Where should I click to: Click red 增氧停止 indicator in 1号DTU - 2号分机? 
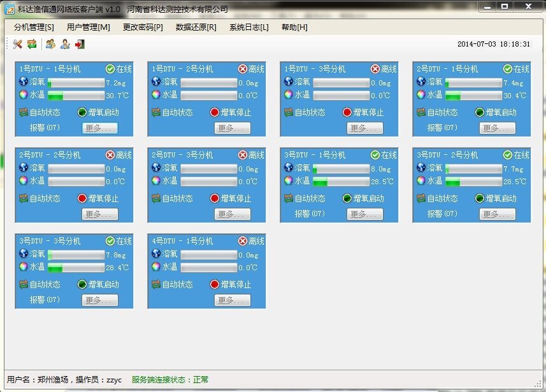215,112
